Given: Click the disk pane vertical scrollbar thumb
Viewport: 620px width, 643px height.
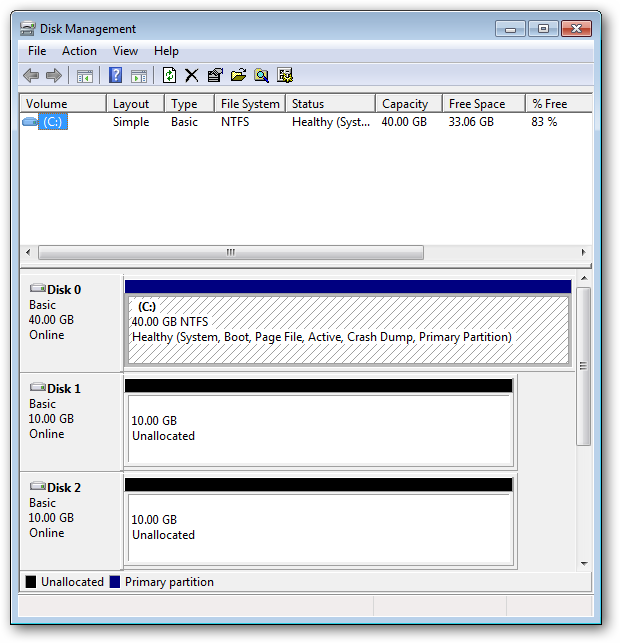Looking at the screenshot, I should (584, 366).
